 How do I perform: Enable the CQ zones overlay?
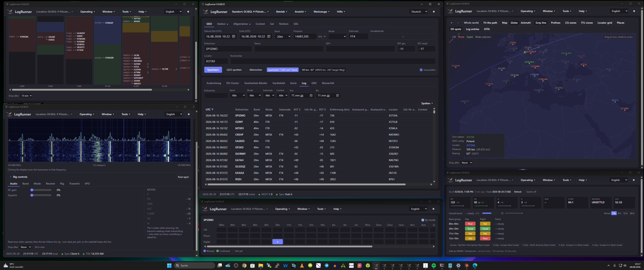[x=571, y=23]
